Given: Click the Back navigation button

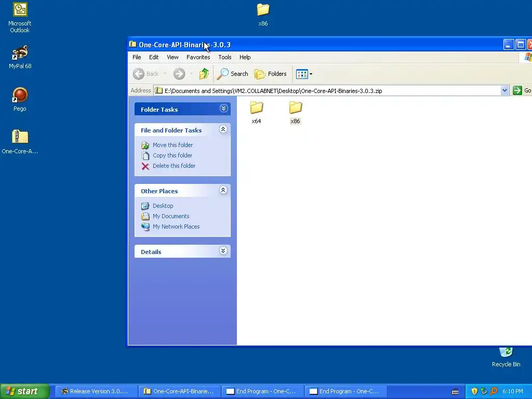Looking at the screenshot, I should pos(146,74).
